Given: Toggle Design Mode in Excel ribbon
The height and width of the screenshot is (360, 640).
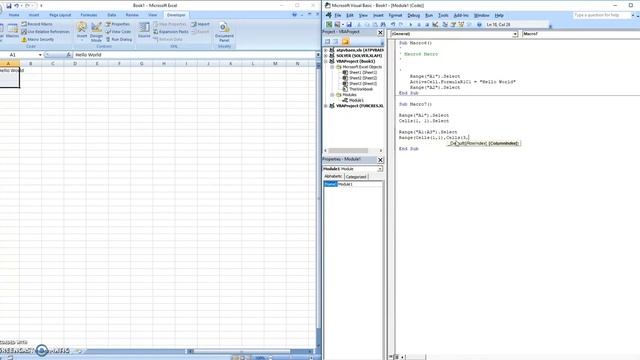Looking at the screenshot, I should point(96,32).
